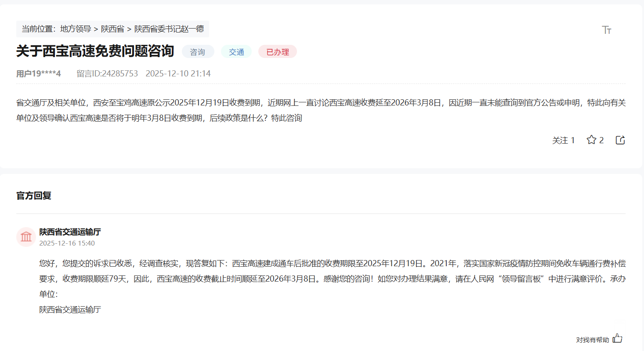
Task: Click the 对我有帮助 text label
Action: (x=593, y=340)
